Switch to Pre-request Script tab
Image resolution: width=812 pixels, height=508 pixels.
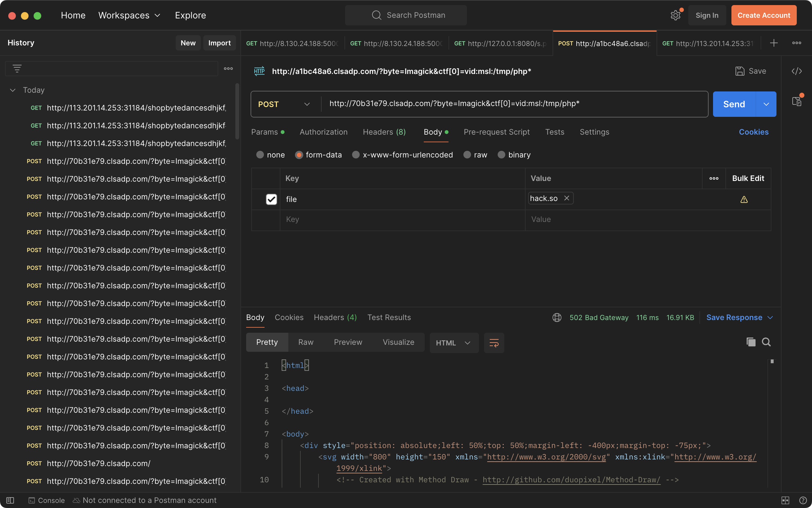coord(497,132)
